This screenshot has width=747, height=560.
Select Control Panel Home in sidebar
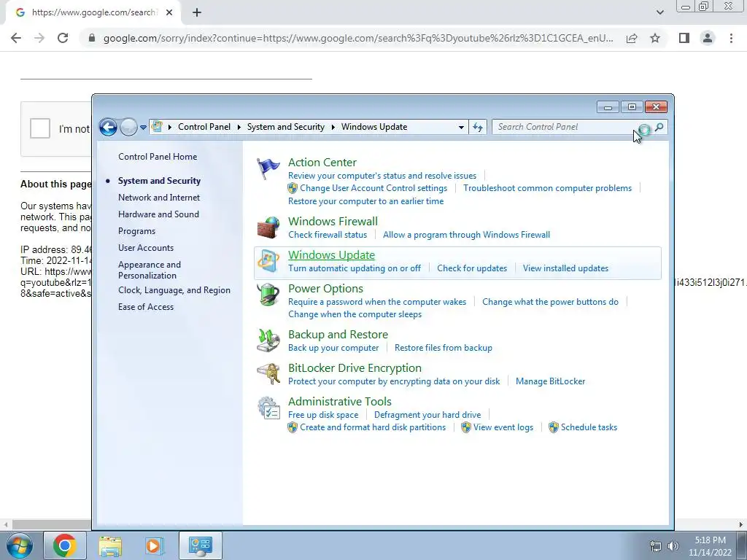158,157
